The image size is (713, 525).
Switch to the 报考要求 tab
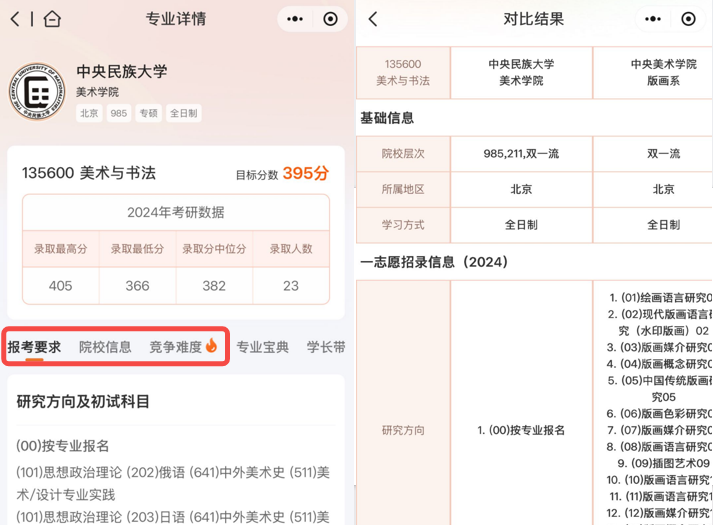[x=34, y=347]
